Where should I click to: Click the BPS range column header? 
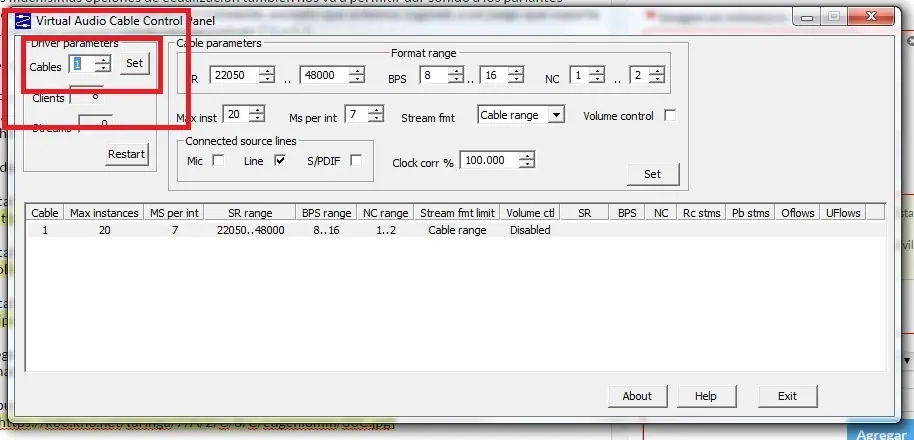[x=326, y=213]
